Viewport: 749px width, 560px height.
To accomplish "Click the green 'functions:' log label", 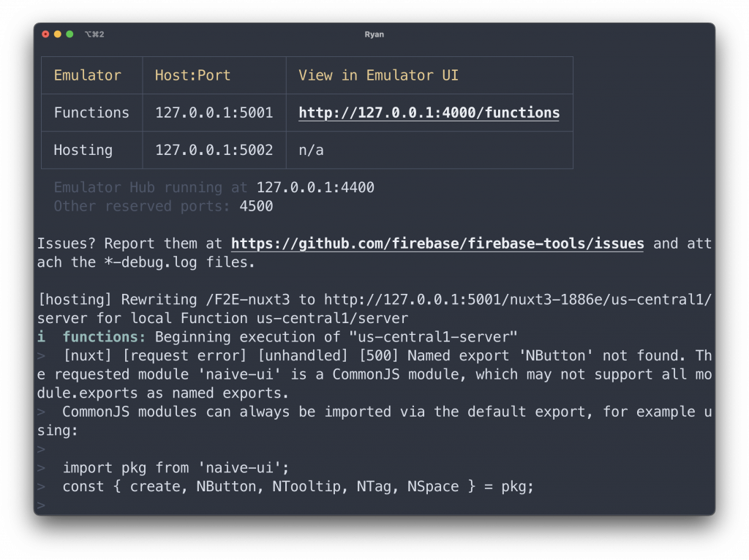I will [104, 337].
